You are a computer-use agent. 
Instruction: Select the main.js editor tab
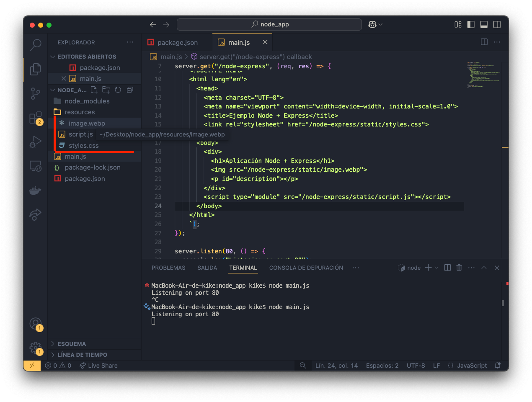(243, 42)
